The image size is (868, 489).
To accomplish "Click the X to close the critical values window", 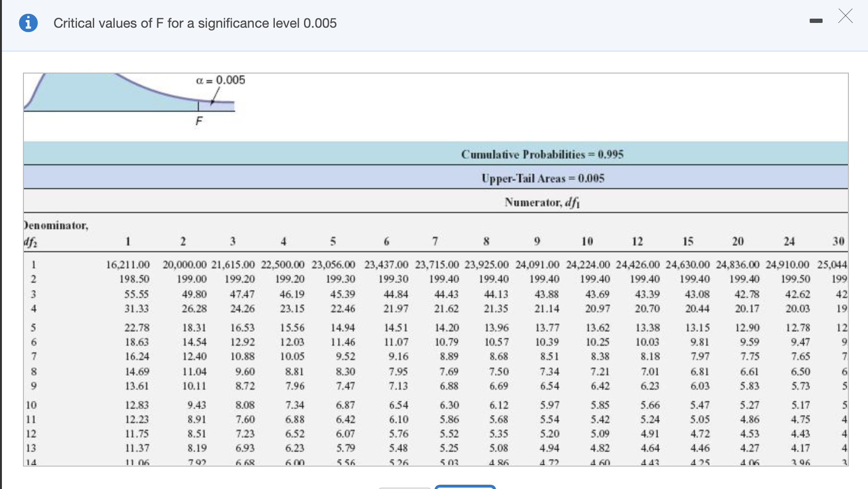I will [x=846, y=16].
